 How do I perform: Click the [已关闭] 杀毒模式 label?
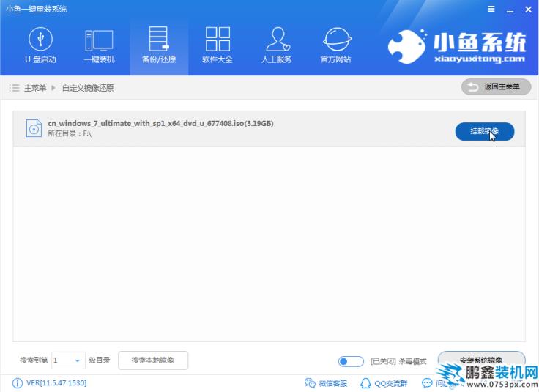tap(398, 361)
